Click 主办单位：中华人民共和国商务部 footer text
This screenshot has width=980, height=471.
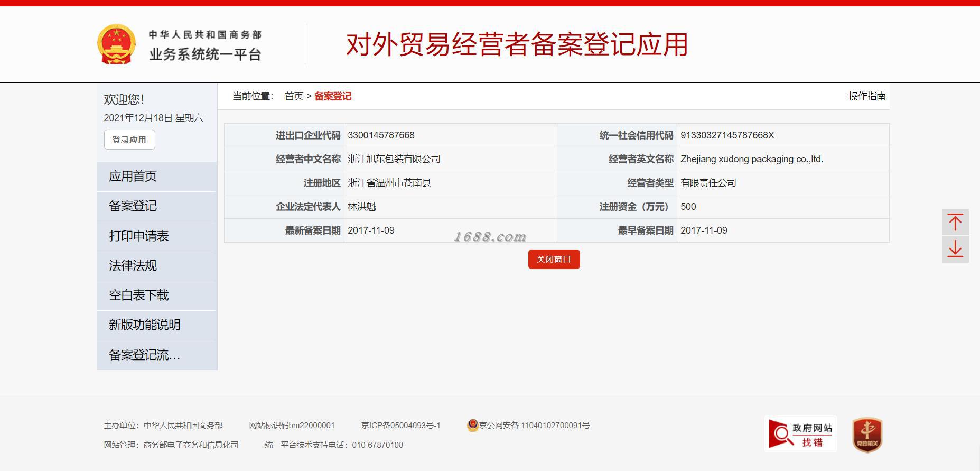coord(163,425)
